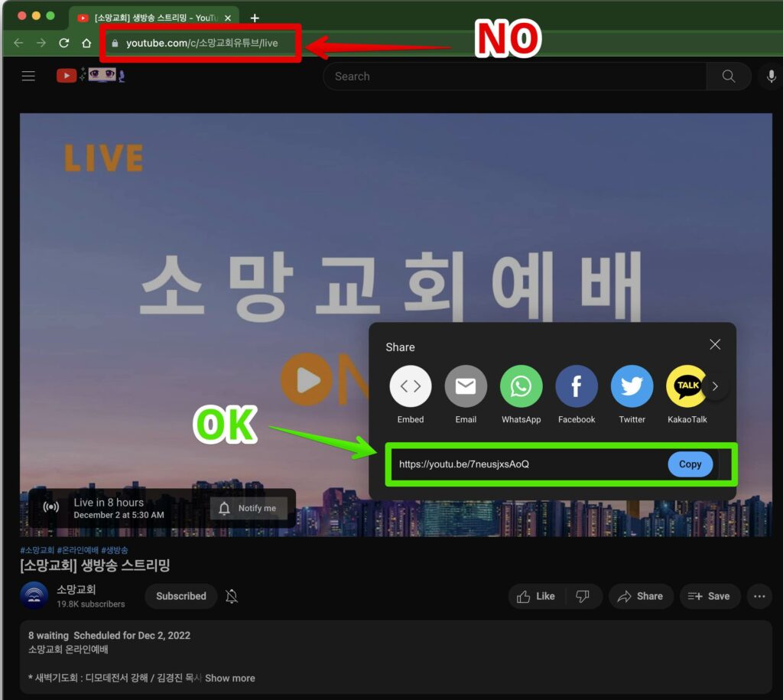Click the video player thumbnail

(x=396, y=325)
